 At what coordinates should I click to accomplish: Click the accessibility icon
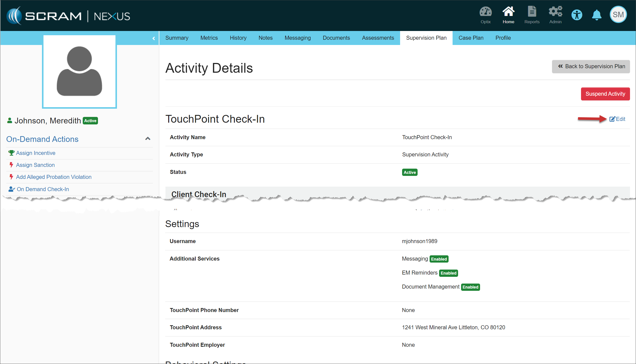(577, 15)
